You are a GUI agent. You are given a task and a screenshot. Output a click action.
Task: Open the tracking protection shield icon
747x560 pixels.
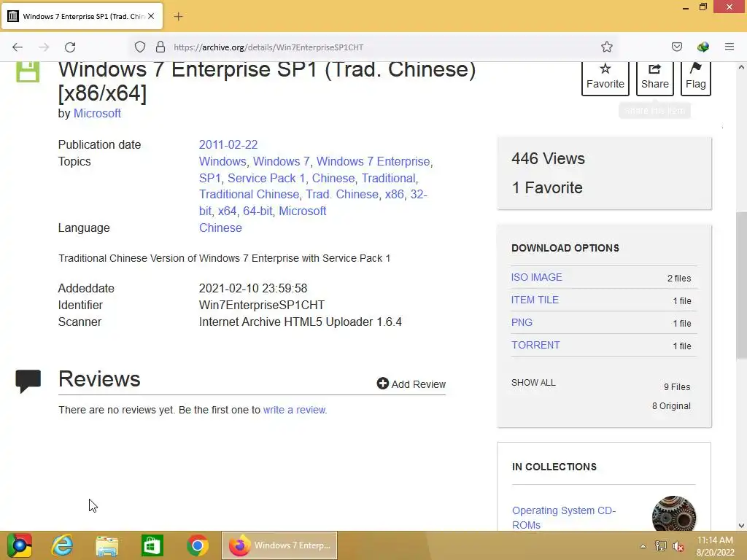(139, 47)
